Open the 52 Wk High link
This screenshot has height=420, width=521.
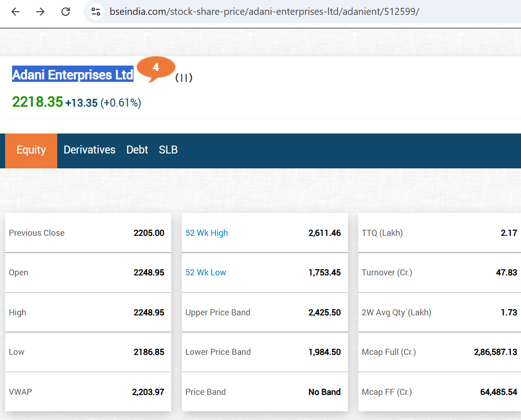207,233
